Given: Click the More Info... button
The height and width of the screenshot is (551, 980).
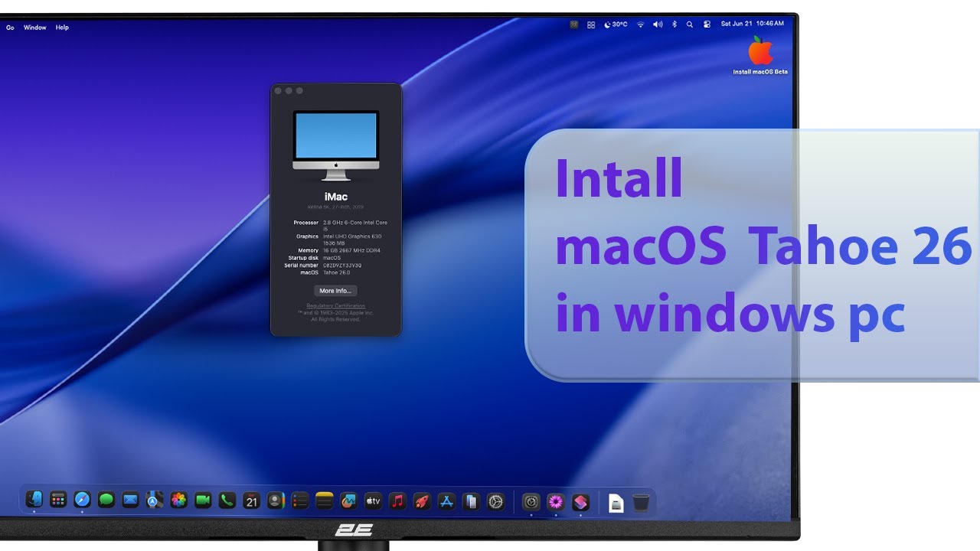Looking at the screenshot, I should [x=335, y=291].
